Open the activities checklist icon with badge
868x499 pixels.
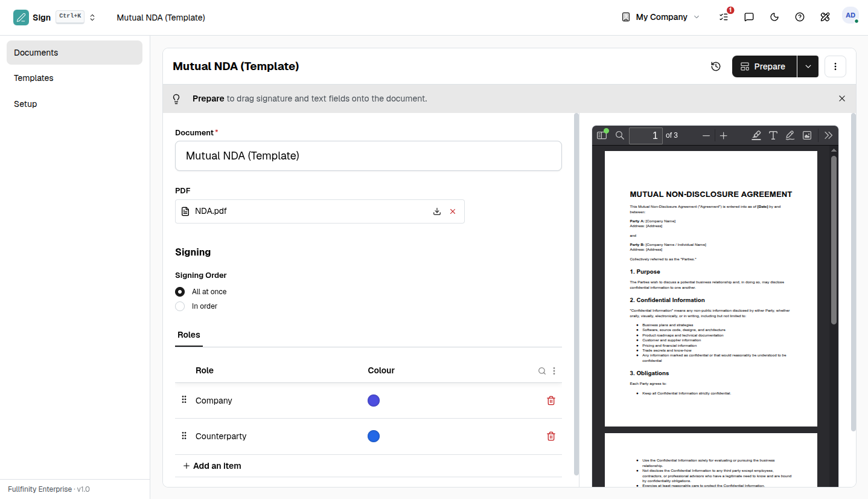coord(724,17)
